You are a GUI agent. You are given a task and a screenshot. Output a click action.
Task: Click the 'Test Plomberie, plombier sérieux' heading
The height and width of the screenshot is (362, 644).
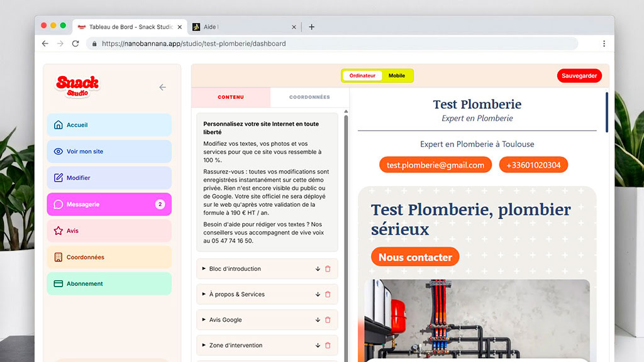(471, 219)
